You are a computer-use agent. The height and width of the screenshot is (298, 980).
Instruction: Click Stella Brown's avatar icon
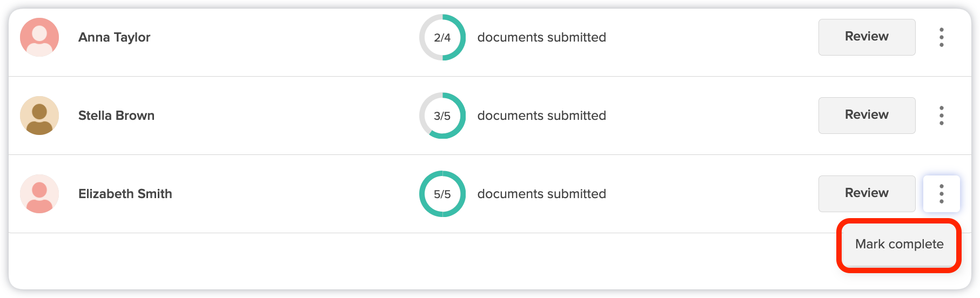pyautogui.click(x=39, y=116)
